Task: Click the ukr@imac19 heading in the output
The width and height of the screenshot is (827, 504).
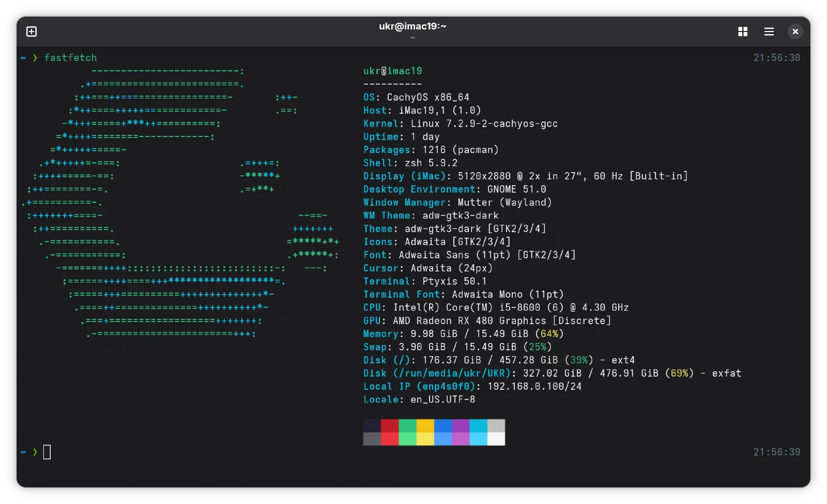Action: click(x=393, y=71)
